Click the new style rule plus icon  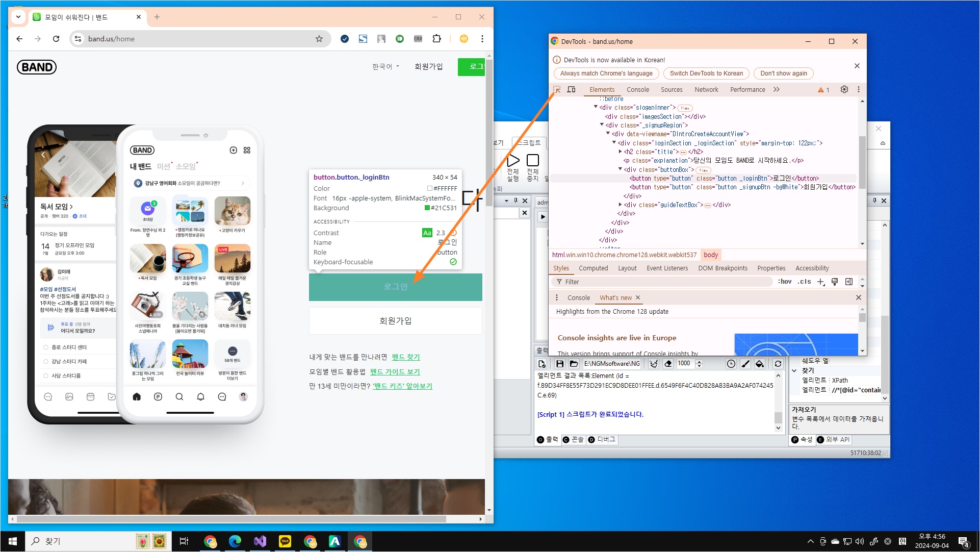pos(820,282)
